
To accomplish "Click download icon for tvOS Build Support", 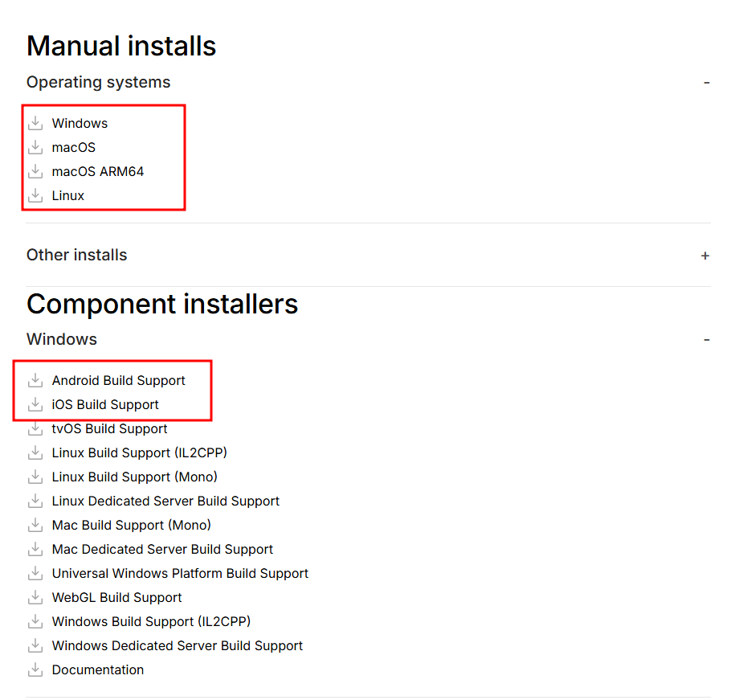I will (x=35, y=428).
